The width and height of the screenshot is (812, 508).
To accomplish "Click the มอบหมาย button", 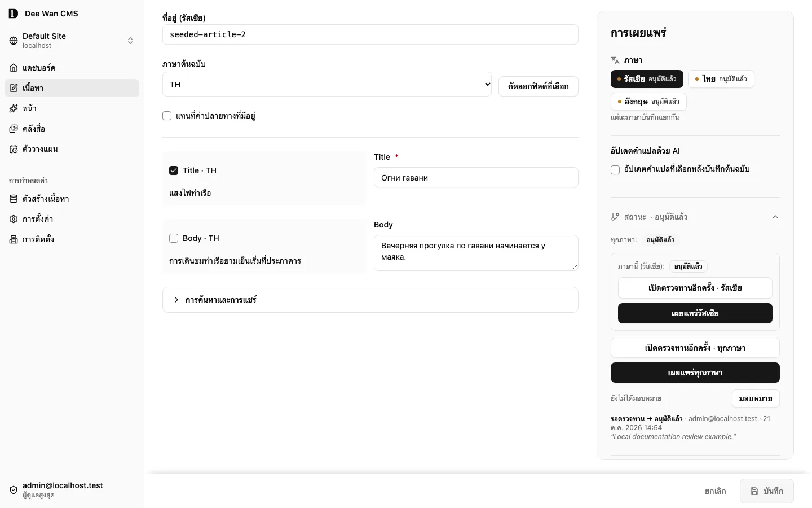I will pyautogui.click(x=756, y=398).
